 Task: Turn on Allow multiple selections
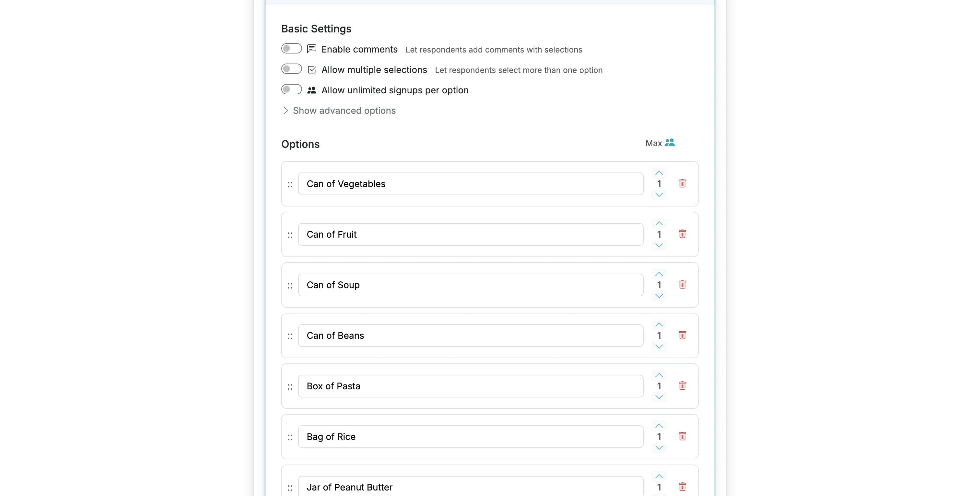coord(291,69)
